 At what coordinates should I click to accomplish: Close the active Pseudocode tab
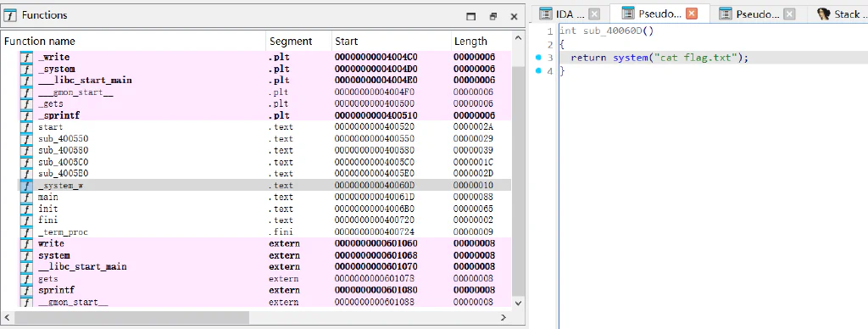tap(692, 14)
